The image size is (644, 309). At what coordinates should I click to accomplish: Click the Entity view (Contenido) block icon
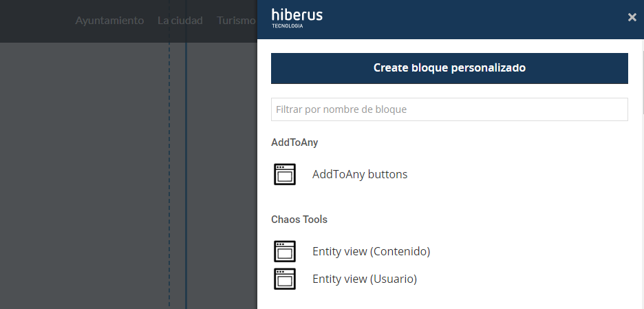(x=284, y=251)
